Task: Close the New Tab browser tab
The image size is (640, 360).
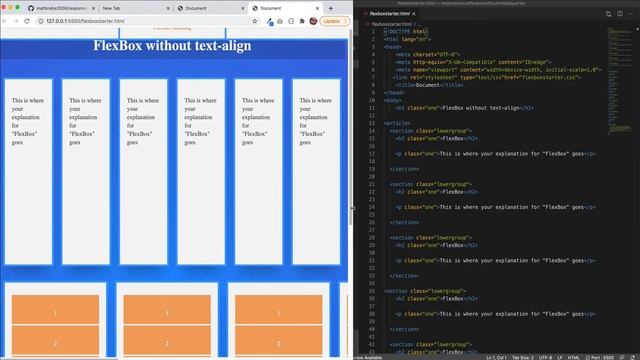Action: (168, 8)
